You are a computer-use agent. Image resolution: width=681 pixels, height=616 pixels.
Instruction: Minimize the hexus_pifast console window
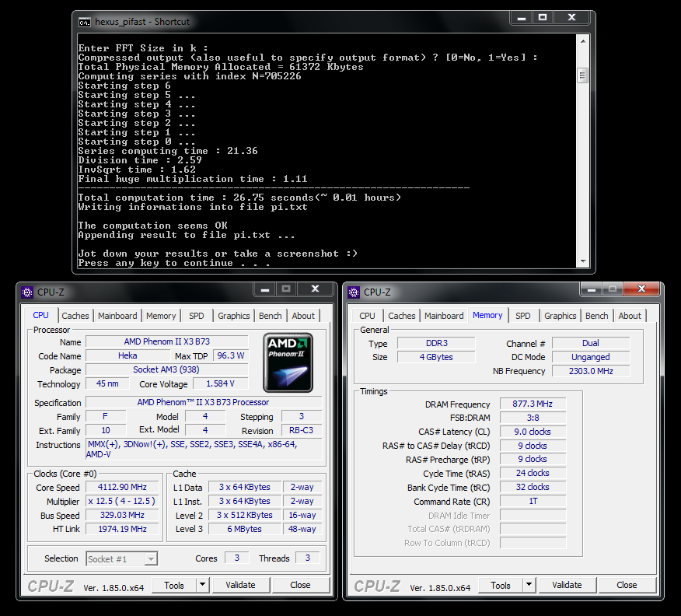click(522, 18)
